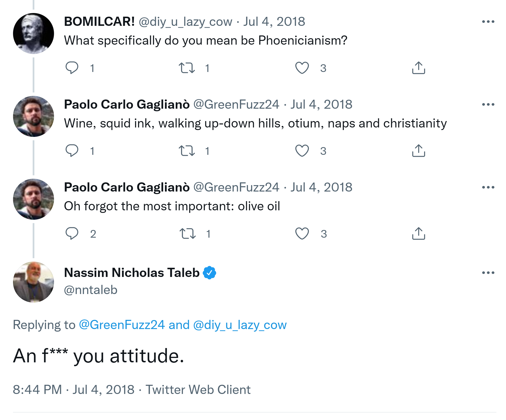Click Nassim Nicholas Taleb's profile picture
This screenshot has height=420, width=506.
(x=34, y=282)
